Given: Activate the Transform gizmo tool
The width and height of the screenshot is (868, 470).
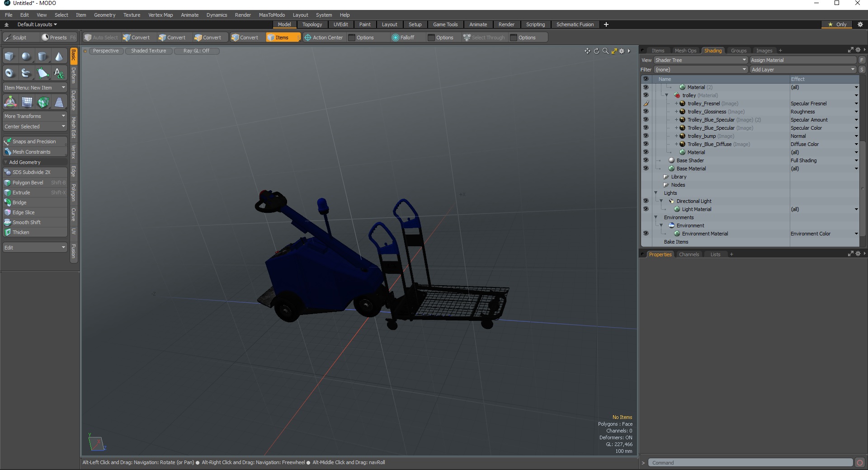Looking at the screenshot, I should (x=10, y=102).
